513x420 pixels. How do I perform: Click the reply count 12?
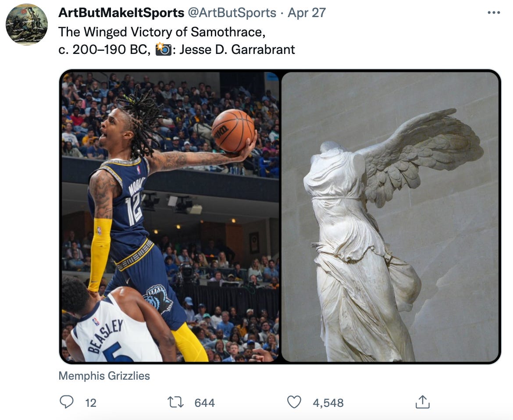point(91,402)
